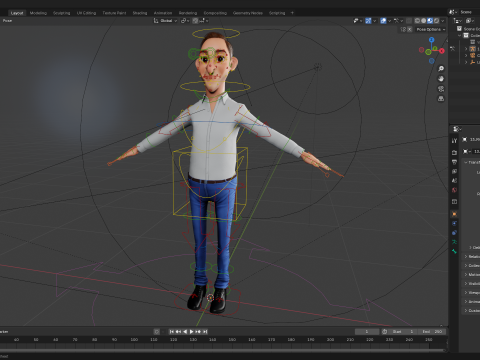Toggle X-axis mirror pose option
Image resolution: width=480 pixels, height=360 pixels.
410,29
